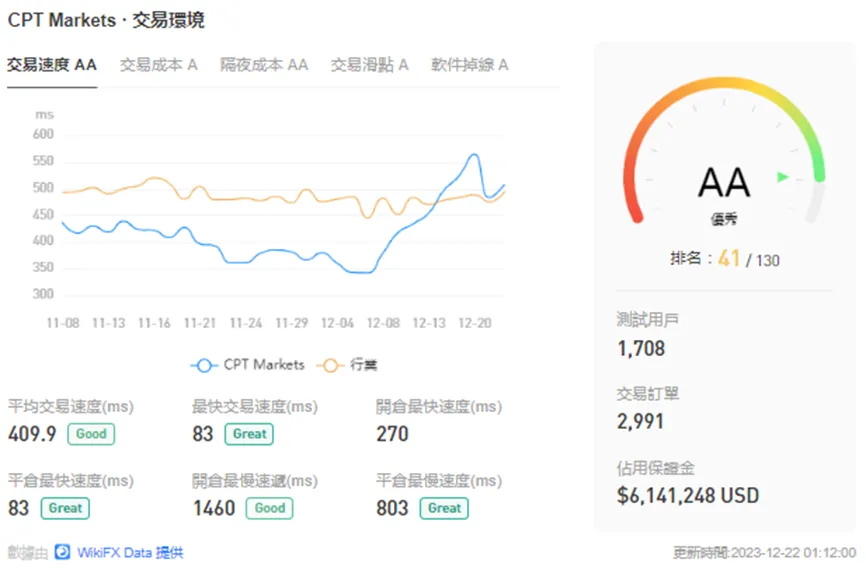Toggle the 行業 legend series

(347, 365)
